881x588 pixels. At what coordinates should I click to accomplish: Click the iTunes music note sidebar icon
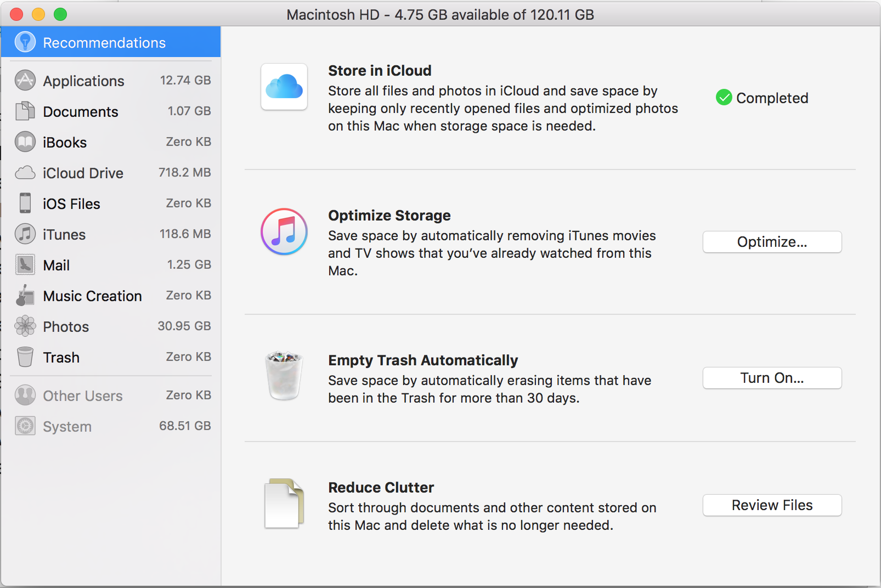(25, 234)
